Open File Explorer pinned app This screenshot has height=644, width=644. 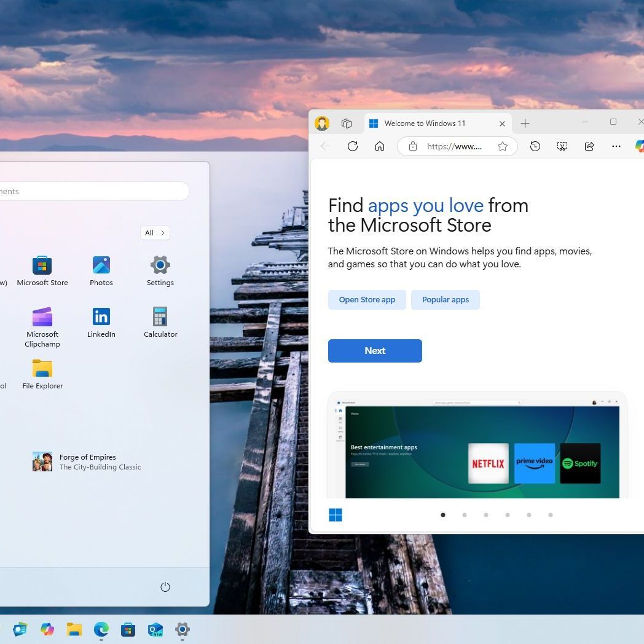coord(42,374)
